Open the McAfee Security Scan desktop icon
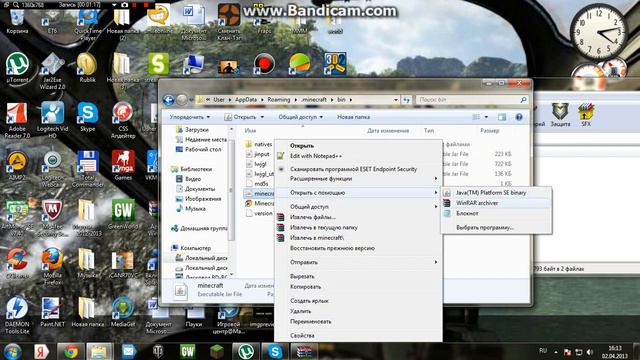Screen dimensions: 640x360 tap(52, 218)
